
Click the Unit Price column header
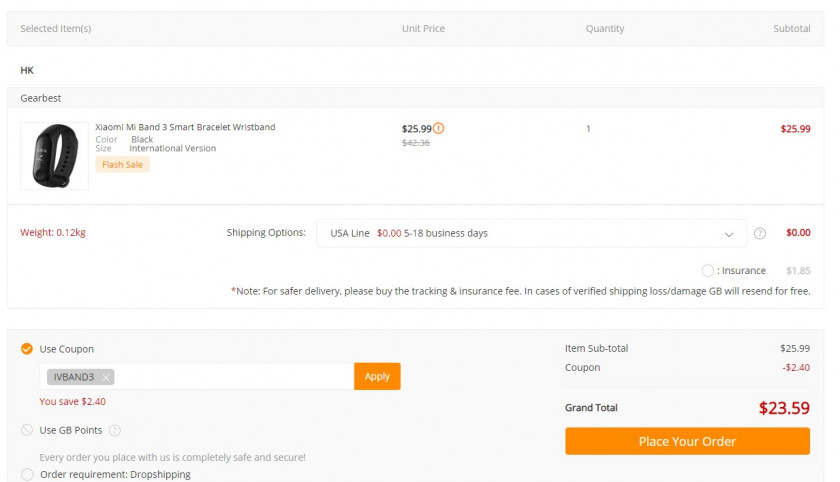pyautogui.click(x=423, y=29)
